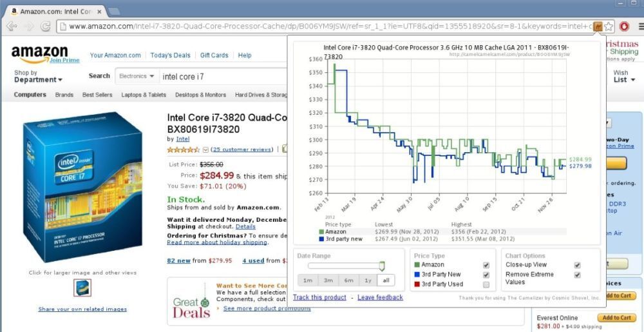Image resolution: width=644 pixels, height=332 pixels.
Task: Open Gift Cards page
Action: 214,55
